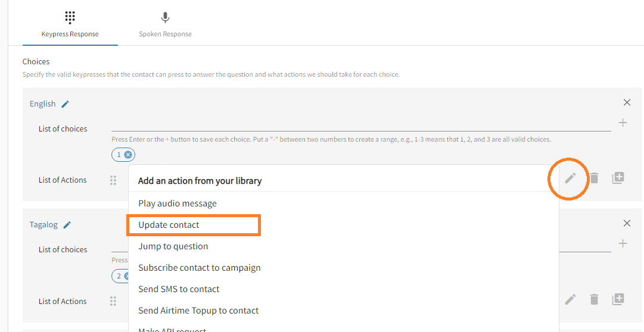Image resolution: width=644 pixels, height=332 pixels.
Task: Add choice with plus in English row
Action: point(623,123)
